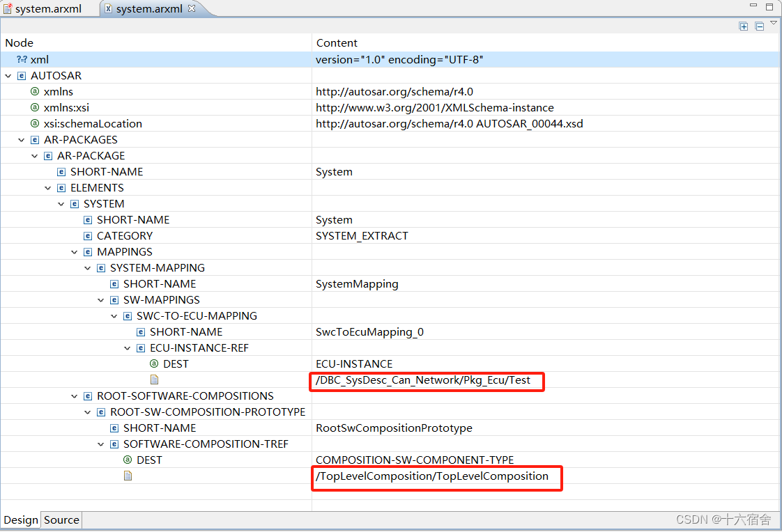Collapse the ECU-INSTANCE-REF node
This screenshot has width=782, height=532.
click(127, 348)
